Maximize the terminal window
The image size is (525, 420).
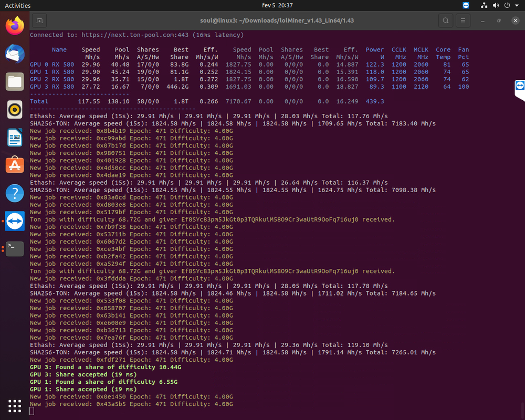point(499,20)
